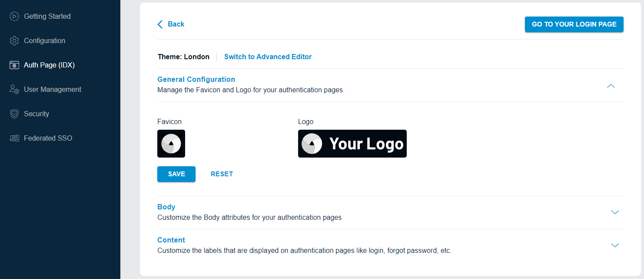Click the Back link
Image resolution: width=644 pixels, height=279 pixels.
pos(175,24)
